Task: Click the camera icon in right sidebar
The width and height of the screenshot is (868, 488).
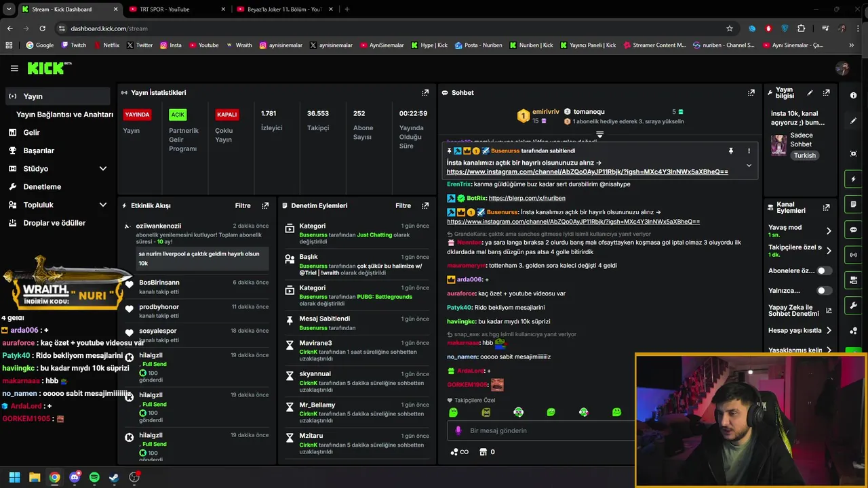Action: (x=853, y=280)
